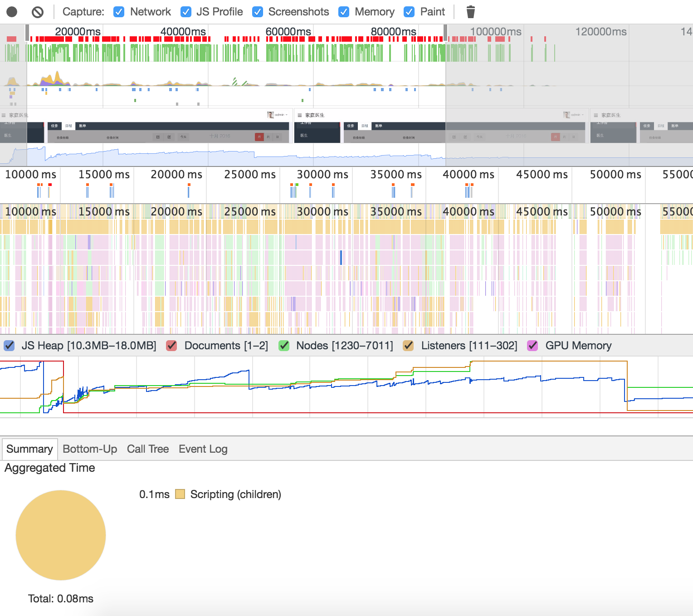The height and width of the screenshot is (616, 693).
Task: Open the Event Log tab
Action: 203,449
